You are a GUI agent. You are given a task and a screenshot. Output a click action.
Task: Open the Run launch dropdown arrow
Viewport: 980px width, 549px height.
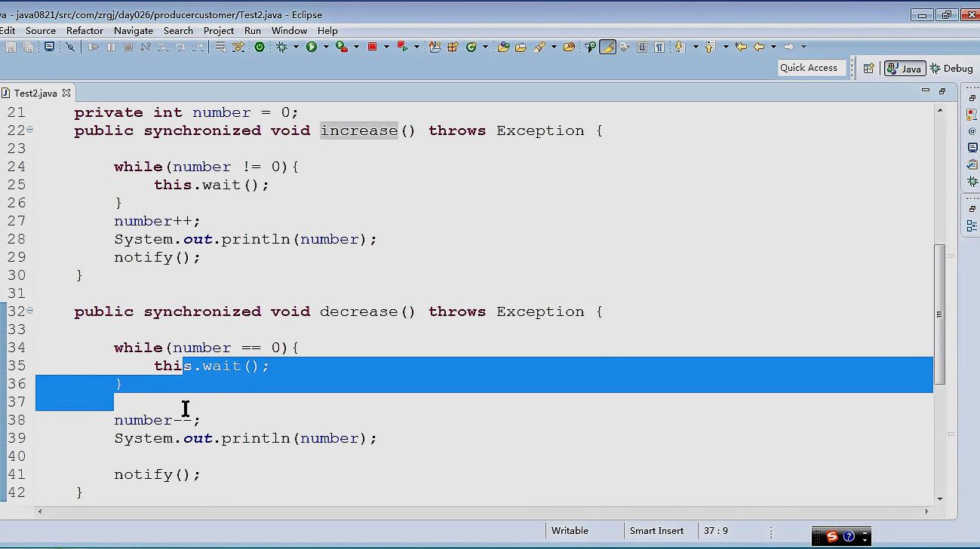(x=326, y=47)
